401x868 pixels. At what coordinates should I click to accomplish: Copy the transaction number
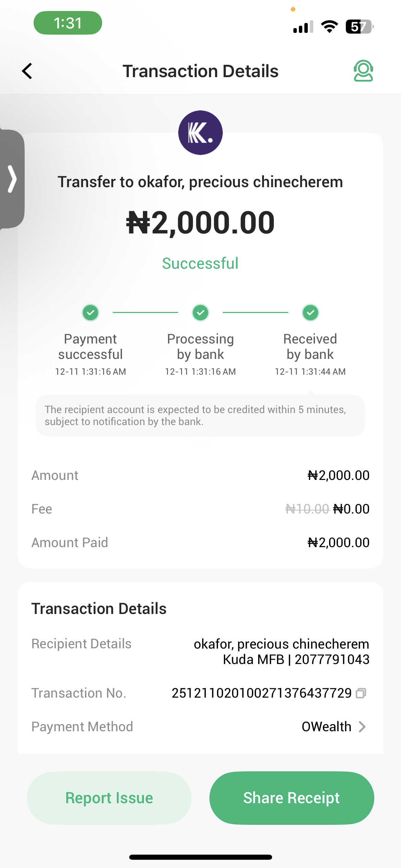(361, 693)
